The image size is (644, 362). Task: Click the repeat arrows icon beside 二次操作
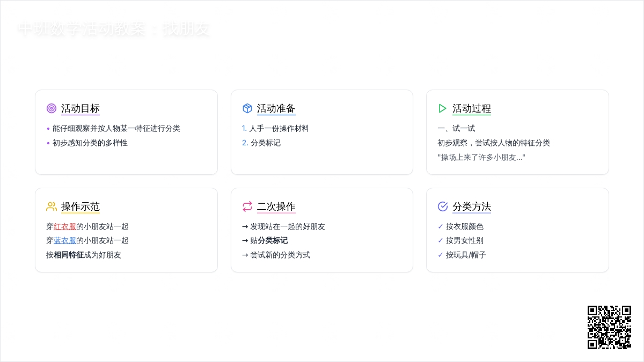[x=247, y=206]
